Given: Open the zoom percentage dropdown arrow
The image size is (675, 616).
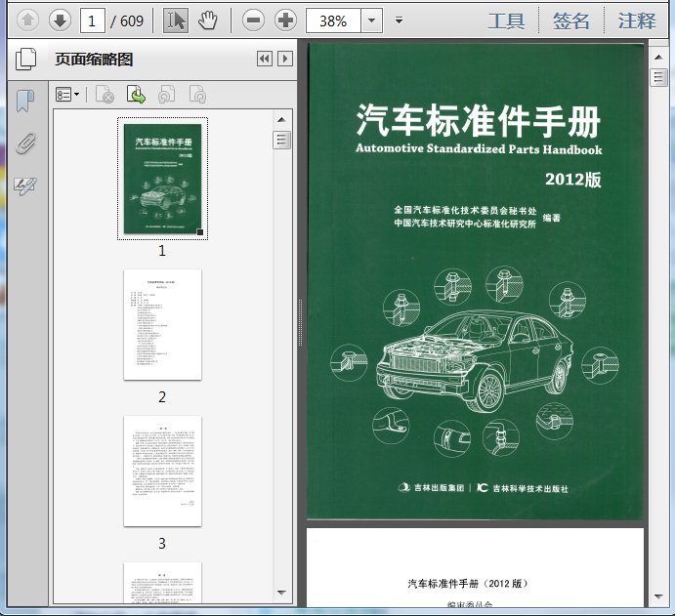Looking at the screenshot, I should coord(371,21).
